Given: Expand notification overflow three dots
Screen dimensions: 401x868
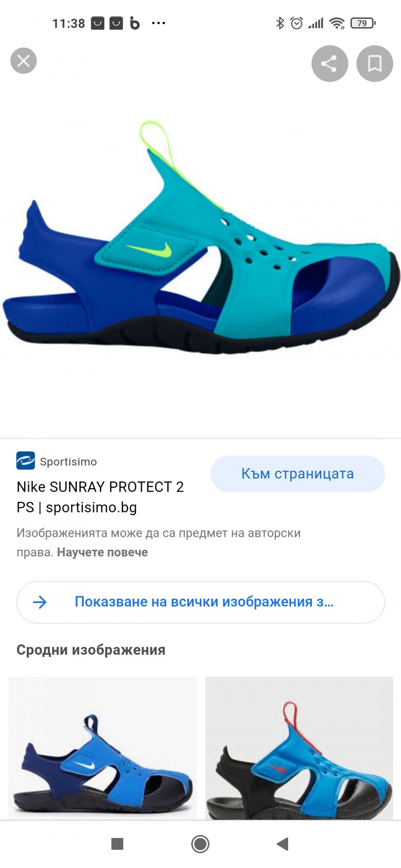Looking at the screenshot, I should point(159,23).
